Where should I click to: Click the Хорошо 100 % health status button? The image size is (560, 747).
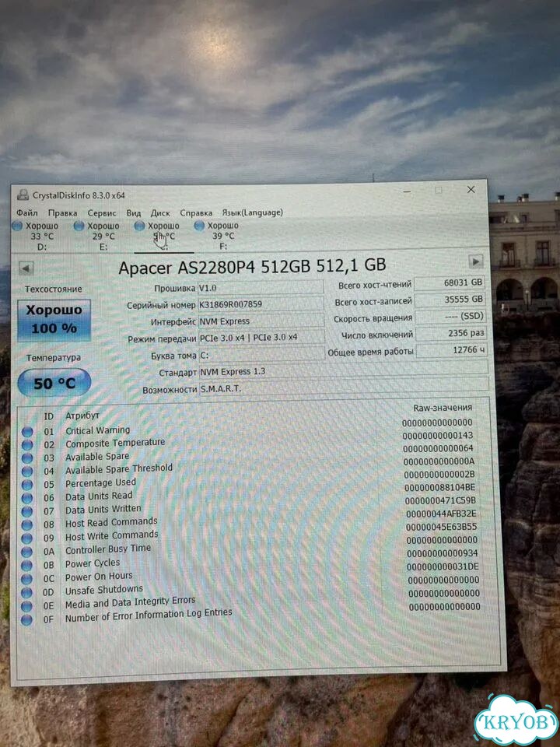coord(54,320)
